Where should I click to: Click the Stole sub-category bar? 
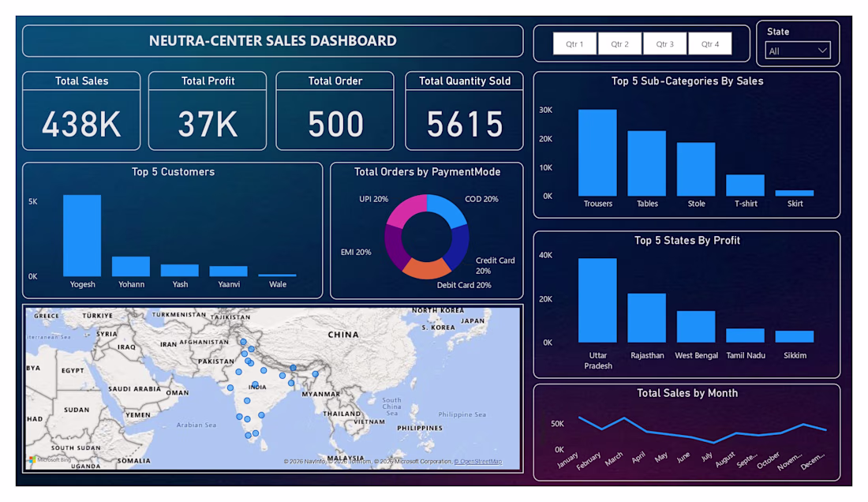pos(696,170)
